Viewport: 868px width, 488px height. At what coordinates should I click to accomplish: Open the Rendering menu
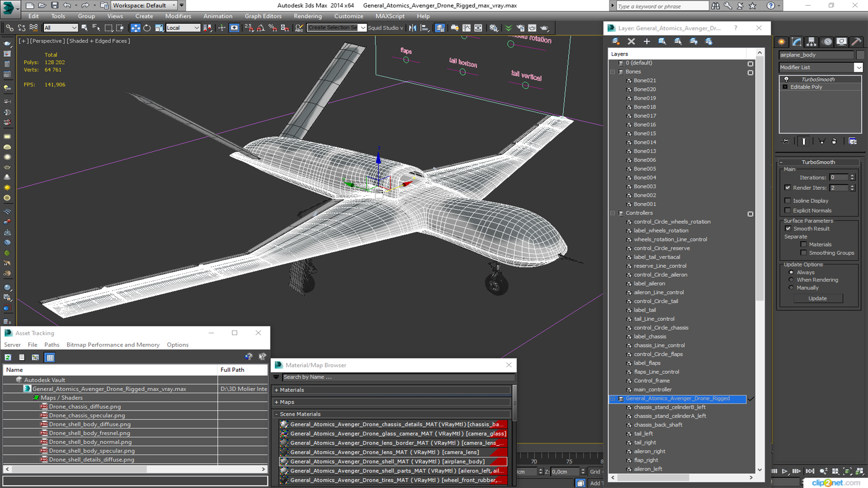pyautogui.click(x=307, y=16)
